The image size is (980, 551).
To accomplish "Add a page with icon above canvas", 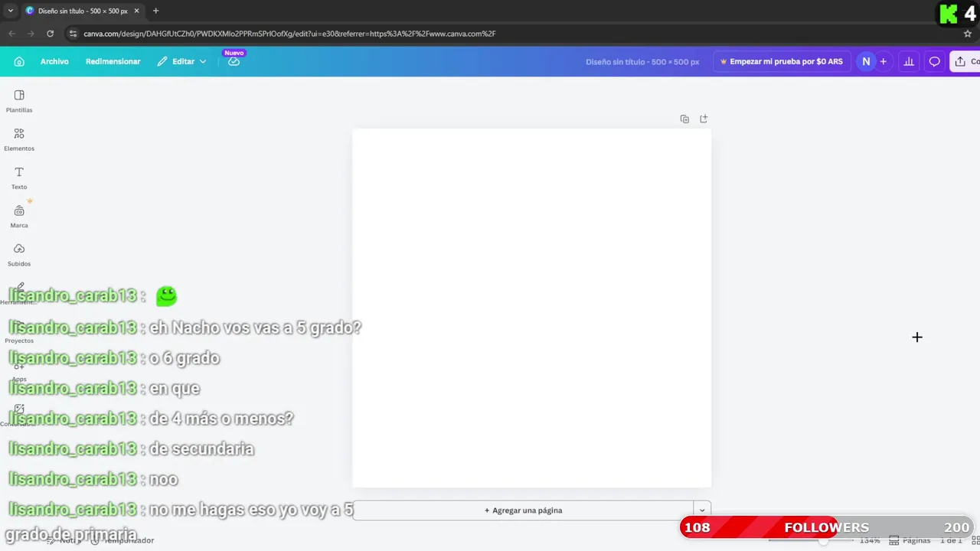I will [x=704, y=119].
